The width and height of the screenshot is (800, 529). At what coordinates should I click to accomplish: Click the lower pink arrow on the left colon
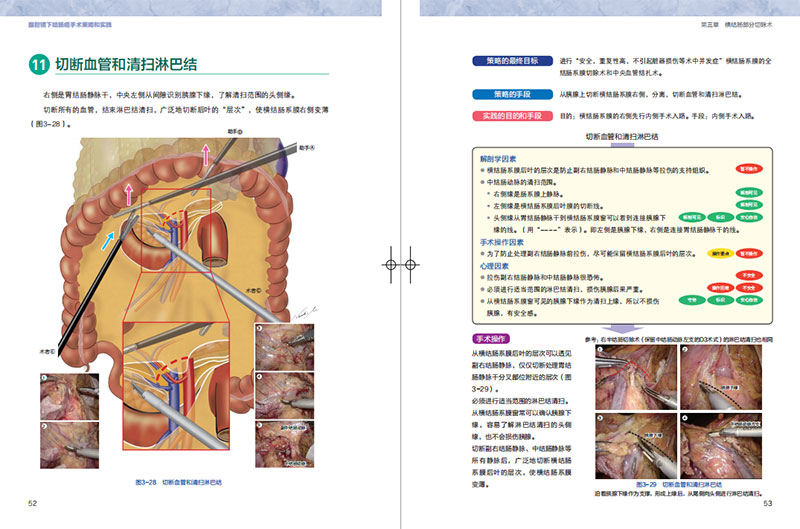[129, 195]
